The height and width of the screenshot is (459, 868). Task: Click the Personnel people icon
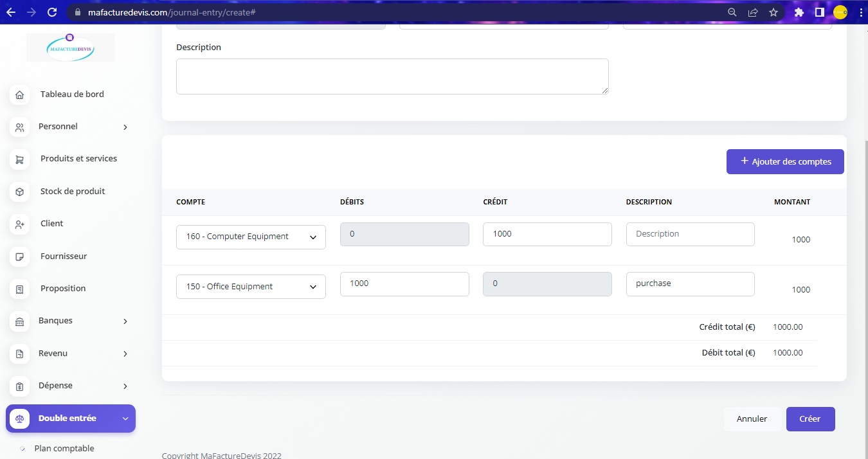click(x=19, y=127)
